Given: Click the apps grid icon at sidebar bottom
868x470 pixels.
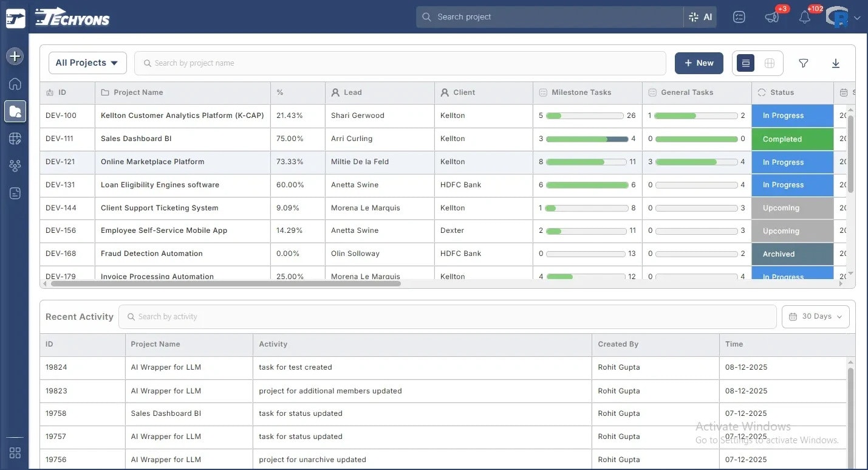Looking at the screenshot, I should tap(15, 453).
